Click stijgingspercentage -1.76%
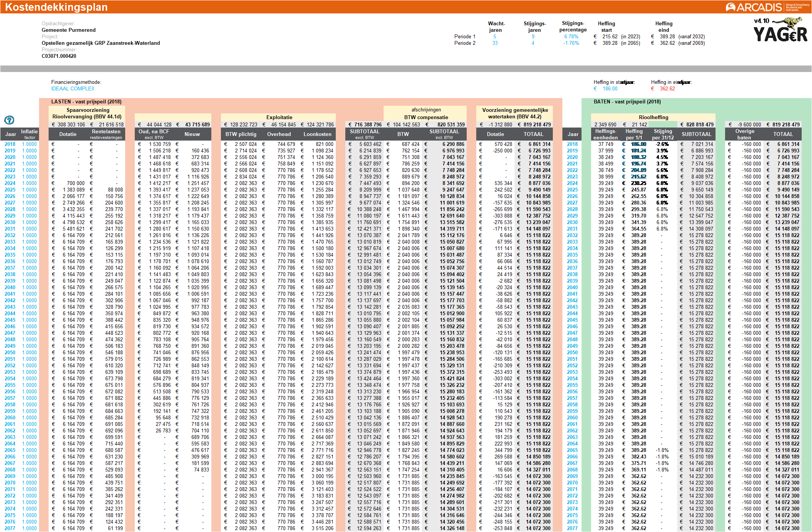Viewport: 812px width, 532px height. (571, 43)
